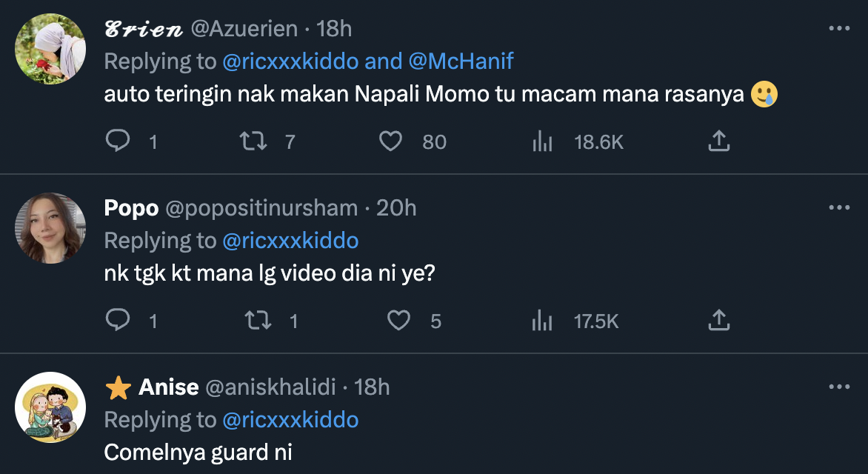This screenshot has height=474, width=868.
Task: Reply to Azuerien's Napali Momo tweet
Action: [x=118, y=141]
